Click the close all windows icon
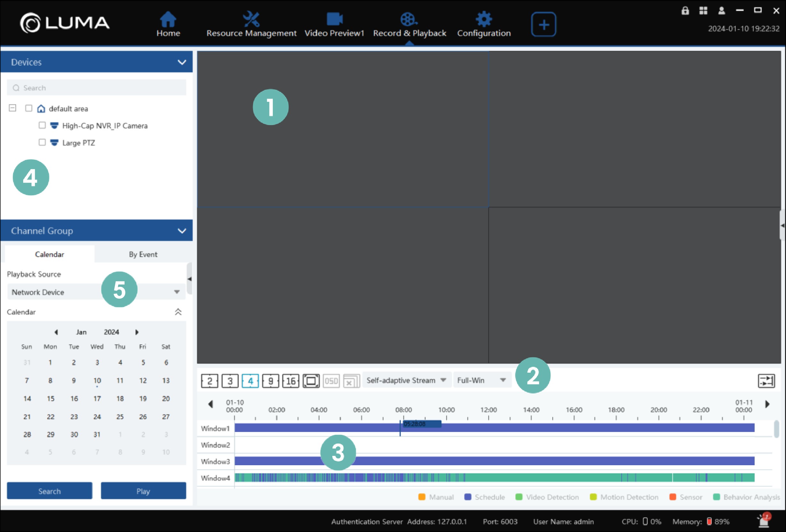Image resolution: width=786 pixels, height=532 pixels. tap(351, 381)
